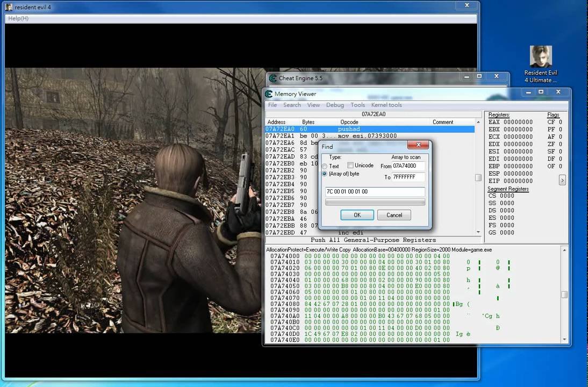This screenshot has height=387, width=588.
Task: Maximize the Memory Viewer window
Action: (541, 92)
